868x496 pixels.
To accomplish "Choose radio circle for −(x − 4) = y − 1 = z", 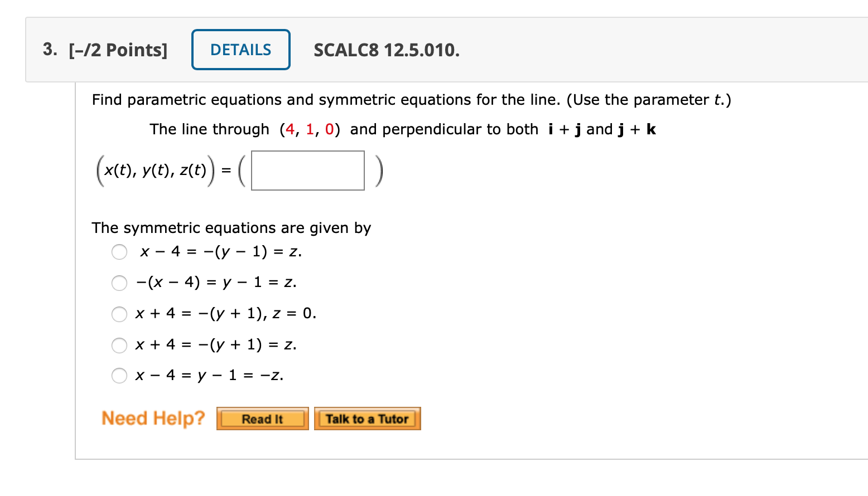I will tap(119, 283).
